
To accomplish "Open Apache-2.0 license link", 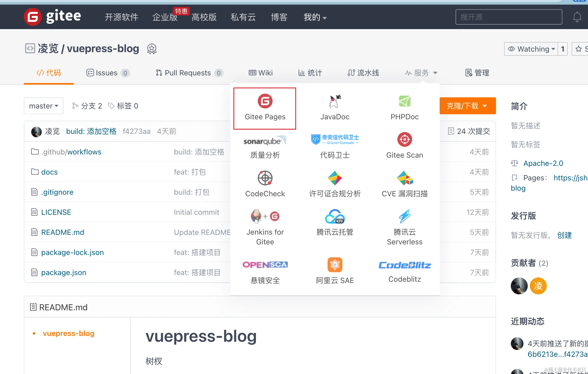I will click(543, 163).
